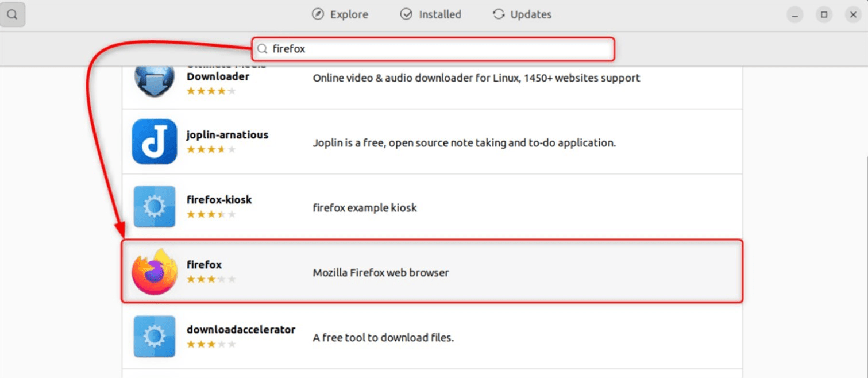Click the search field containing firefox
This screenshot has width=868, height=378.
(434, 49)
